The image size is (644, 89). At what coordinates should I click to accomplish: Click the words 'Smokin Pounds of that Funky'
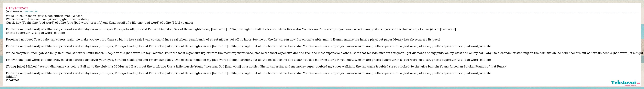click(485, 67)
